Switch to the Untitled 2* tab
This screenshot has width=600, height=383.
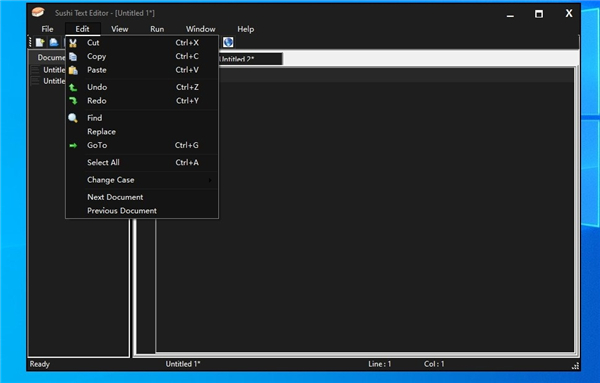tap(251, 59)
